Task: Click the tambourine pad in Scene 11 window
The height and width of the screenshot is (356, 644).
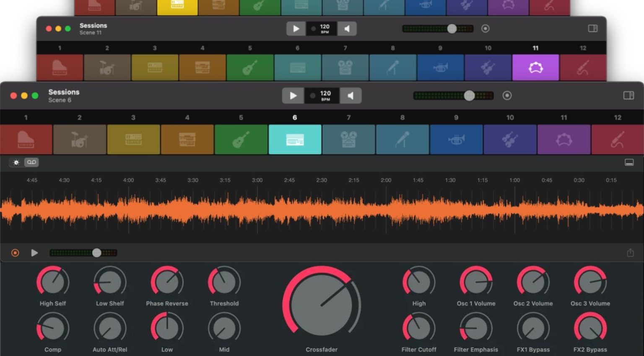Action: click(535, 67)
